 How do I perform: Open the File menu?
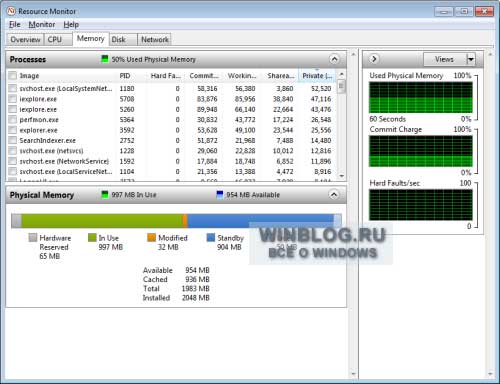pos(14,24)
